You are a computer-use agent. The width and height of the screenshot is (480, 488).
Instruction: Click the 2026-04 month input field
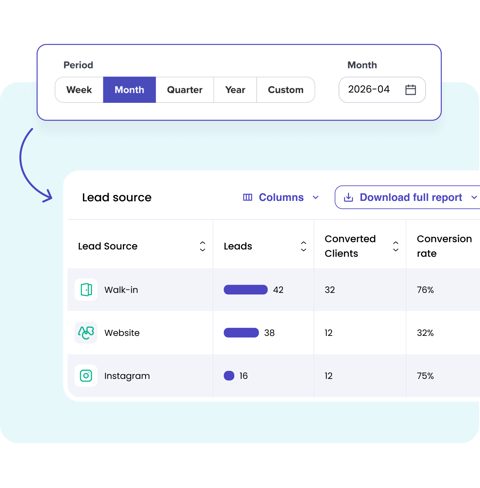click(x=382, y=90)
